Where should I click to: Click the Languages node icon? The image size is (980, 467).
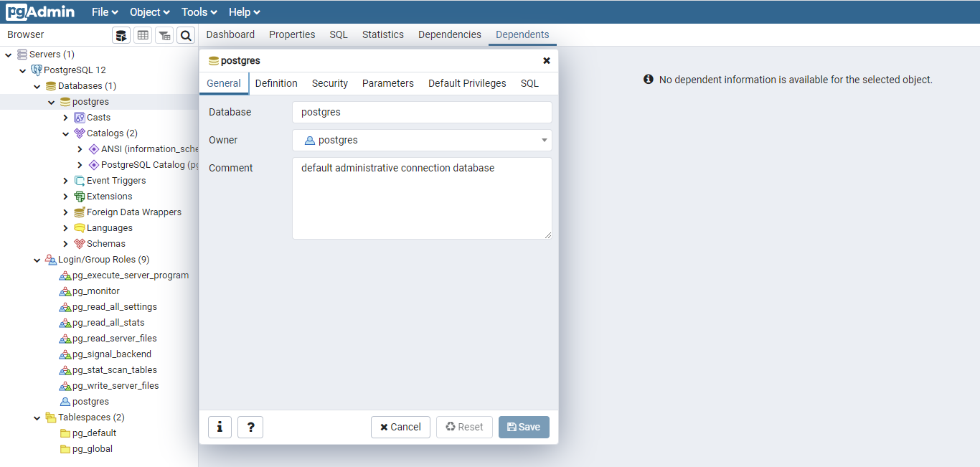tap(80, 228)
